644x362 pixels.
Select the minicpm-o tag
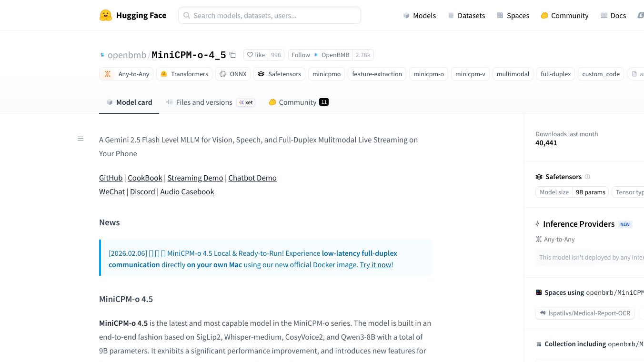coord(429,74)
